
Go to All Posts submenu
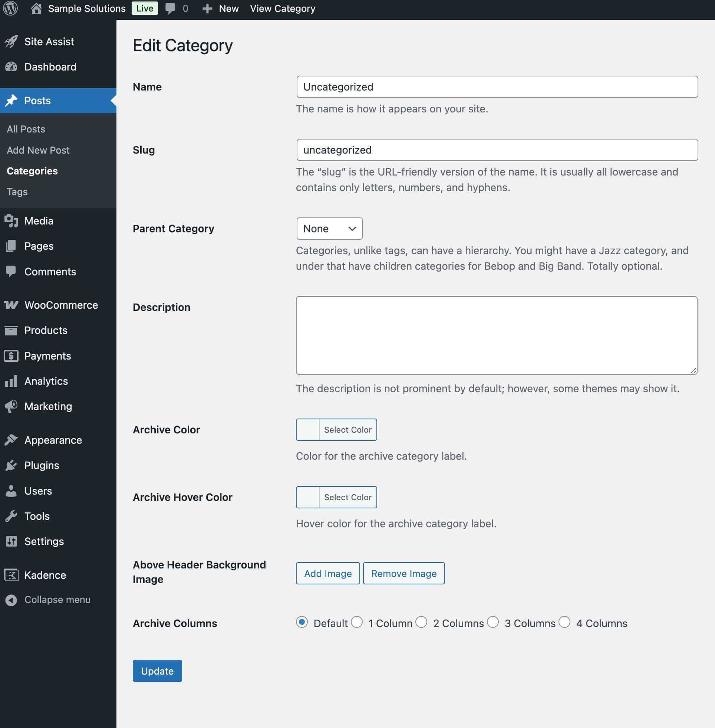pyautogui.click(x=26, y=129)
